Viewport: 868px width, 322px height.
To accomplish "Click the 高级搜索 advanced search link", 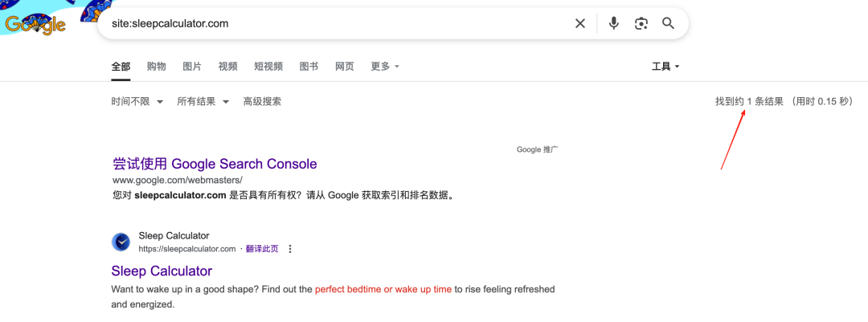I will (x=262, y=102).
